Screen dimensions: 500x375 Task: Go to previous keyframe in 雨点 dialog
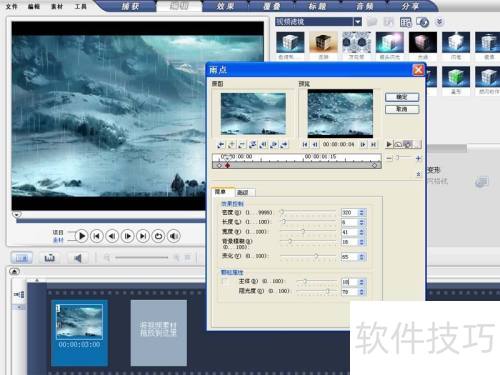[221, 144]
